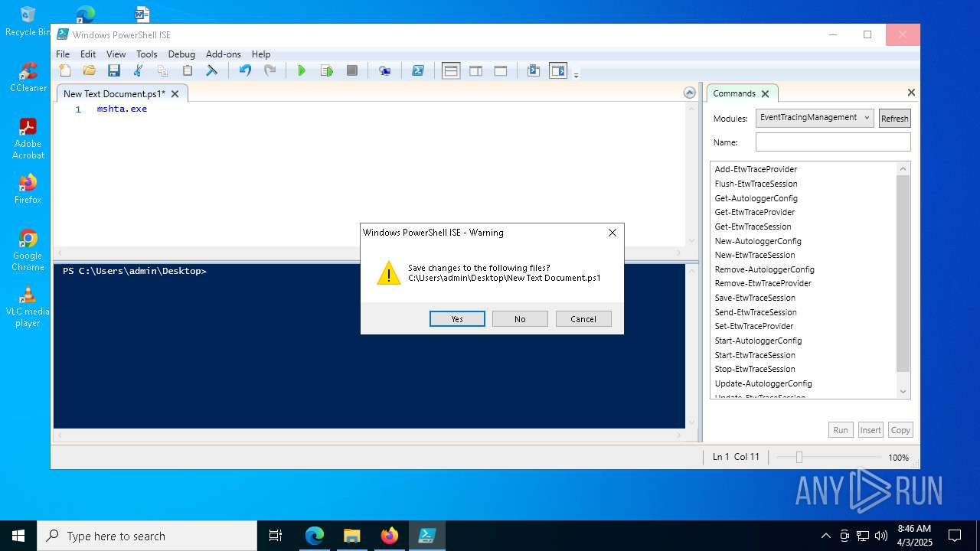Click the Name input field

(833, 142)
